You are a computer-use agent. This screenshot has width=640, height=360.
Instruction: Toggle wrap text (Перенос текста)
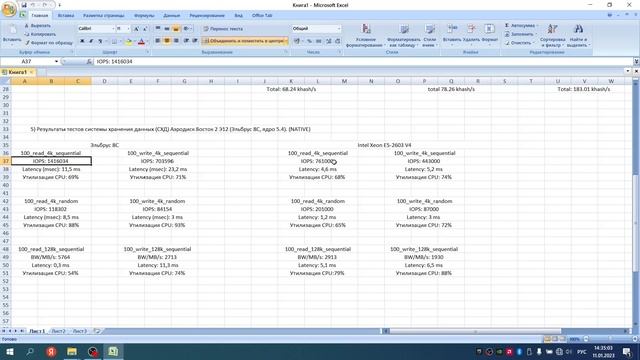[x=223, y=29]
